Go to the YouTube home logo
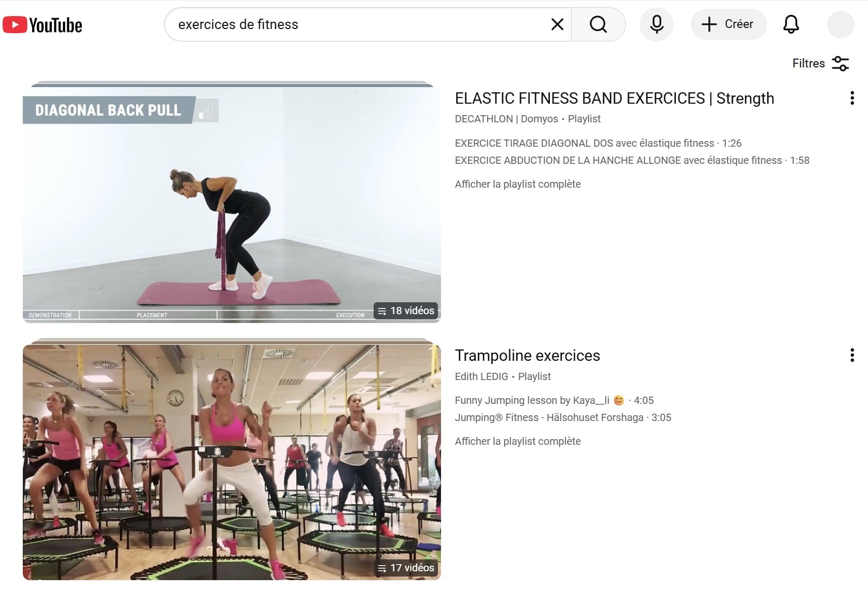868x590 pixels. (x=42, y=25)
